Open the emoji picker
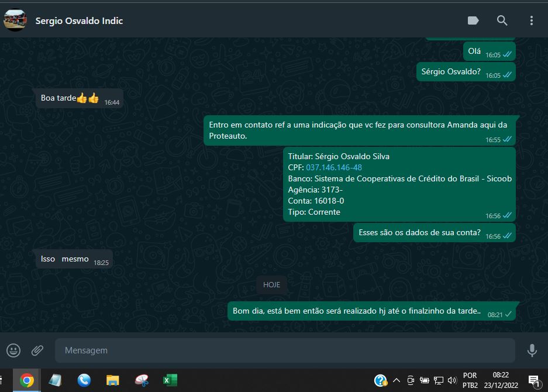Image resolution: width=548 pixels, height=392 pixels. coord(13,350)
